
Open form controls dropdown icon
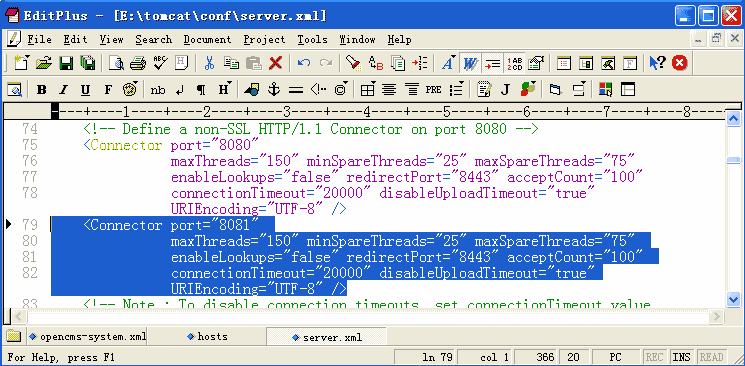coord(579,89)
